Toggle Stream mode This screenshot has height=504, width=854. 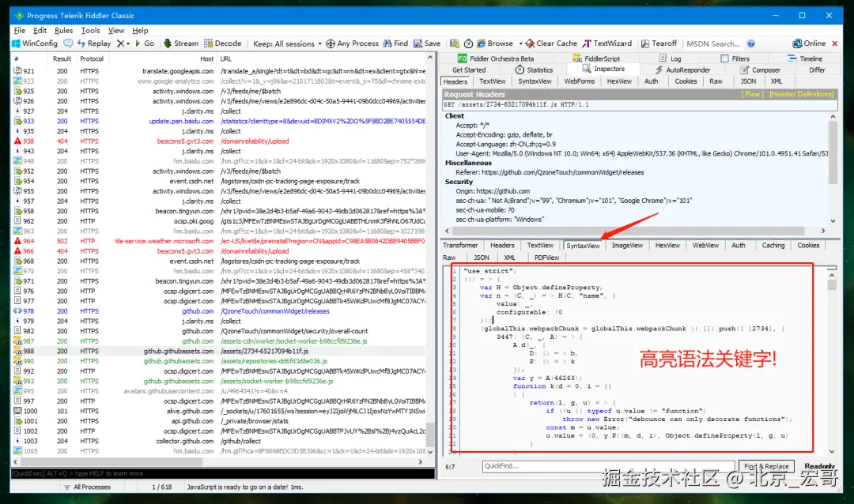click(181, 43)
